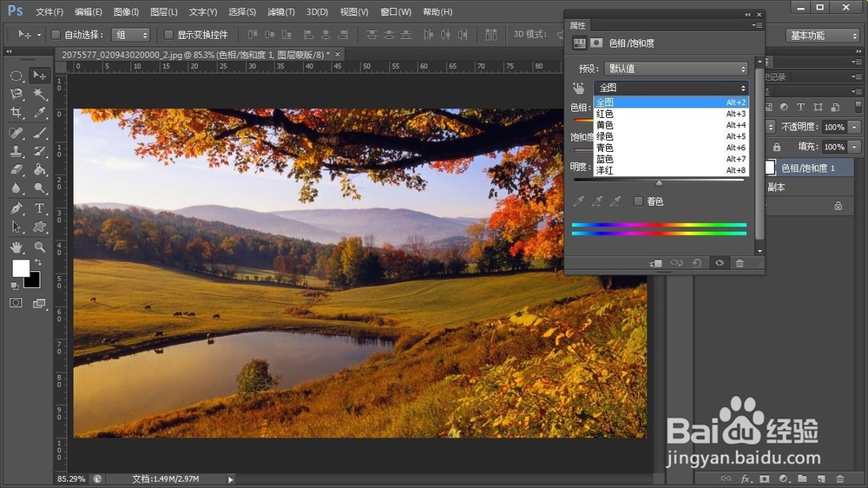The width and height of the screenshot is (868, 488).
Task: Click the 85.29% zoom field in the status bar
Action: 71,479
